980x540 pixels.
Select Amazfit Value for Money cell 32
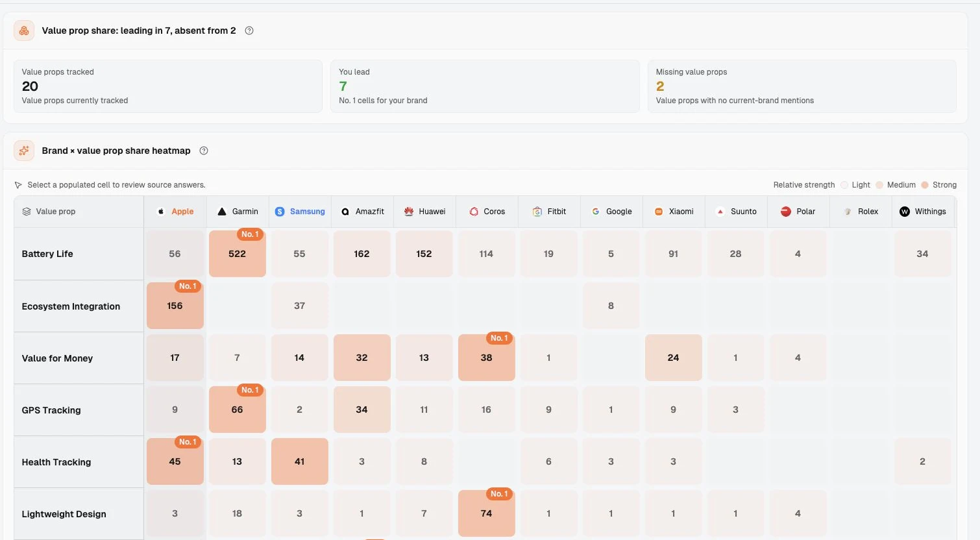coord(362,358)
